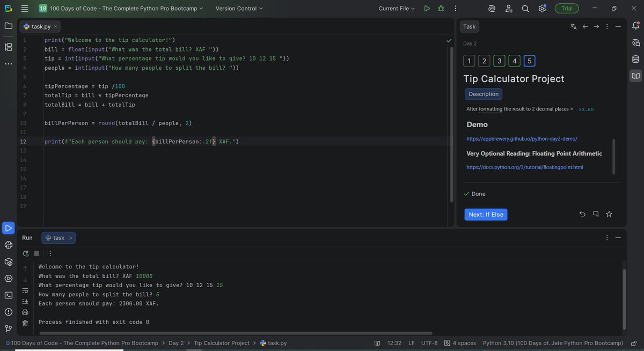Toggle soft-wrap in run console
This screenshot has width=644, height=351.
[25, 290]
